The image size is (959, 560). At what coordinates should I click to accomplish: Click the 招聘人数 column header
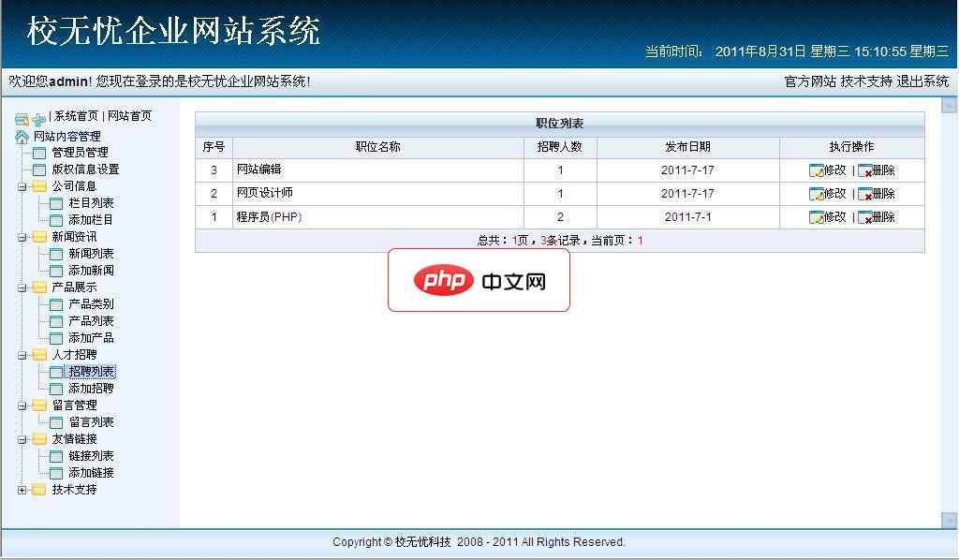coord(560,147)
